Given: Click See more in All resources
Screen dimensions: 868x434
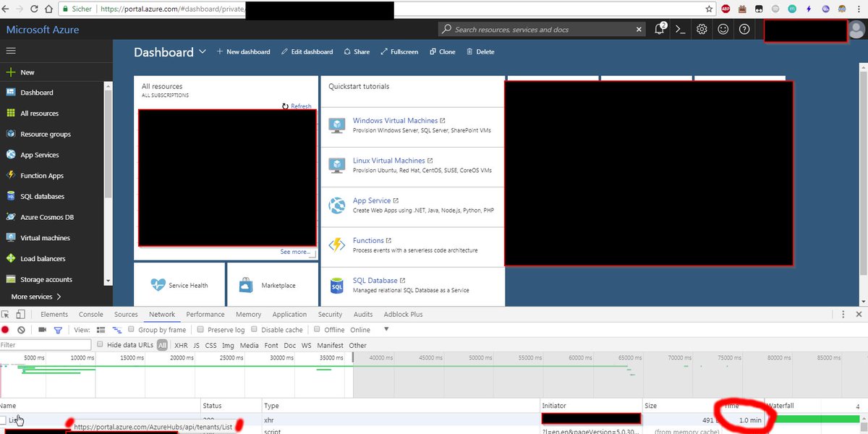Looking at the screenshot, I should coord(296,252).
